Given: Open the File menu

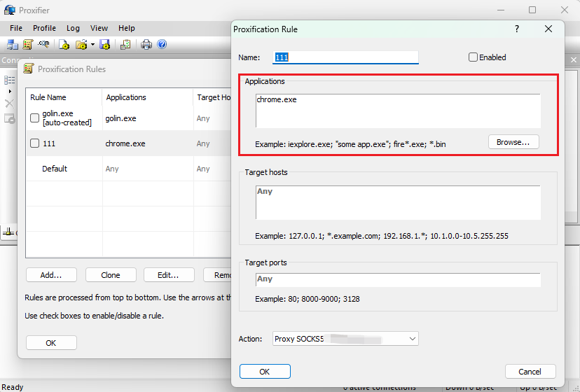Looking at the screenshot, I should (x=16, y=28).
